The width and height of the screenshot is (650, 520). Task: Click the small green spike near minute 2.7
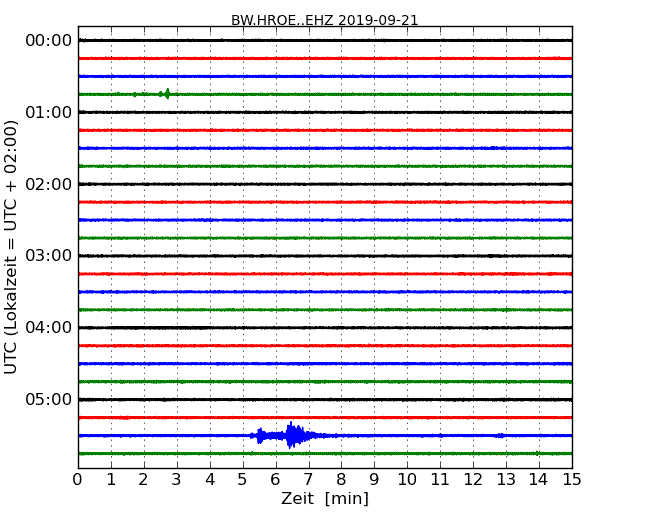(167, 94)
